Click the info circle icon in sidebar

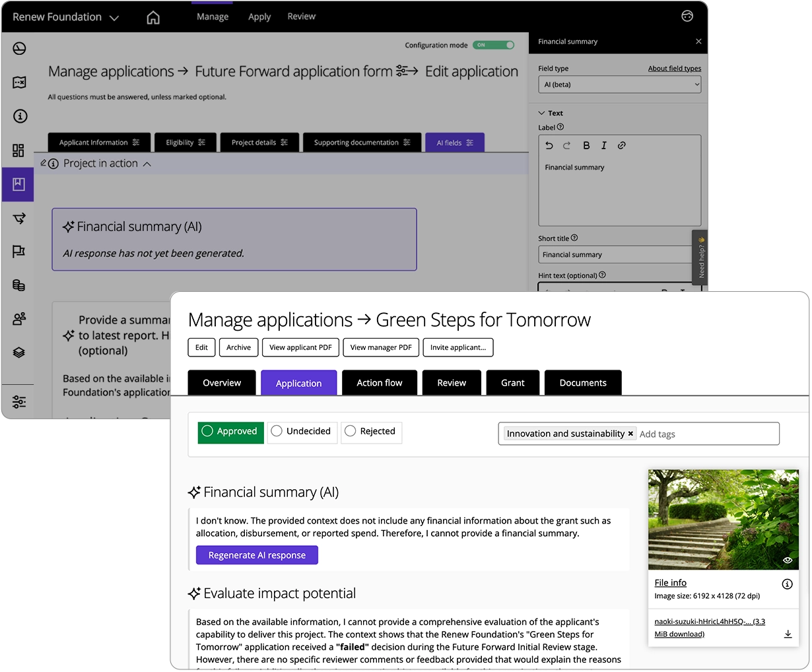pos(18,116)
